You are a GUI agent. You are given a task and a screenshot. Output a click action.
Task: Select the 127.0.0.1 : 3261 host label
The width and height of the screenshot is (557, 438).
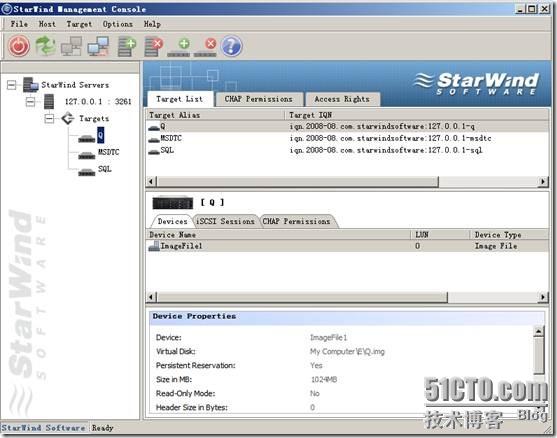(98, 102)
